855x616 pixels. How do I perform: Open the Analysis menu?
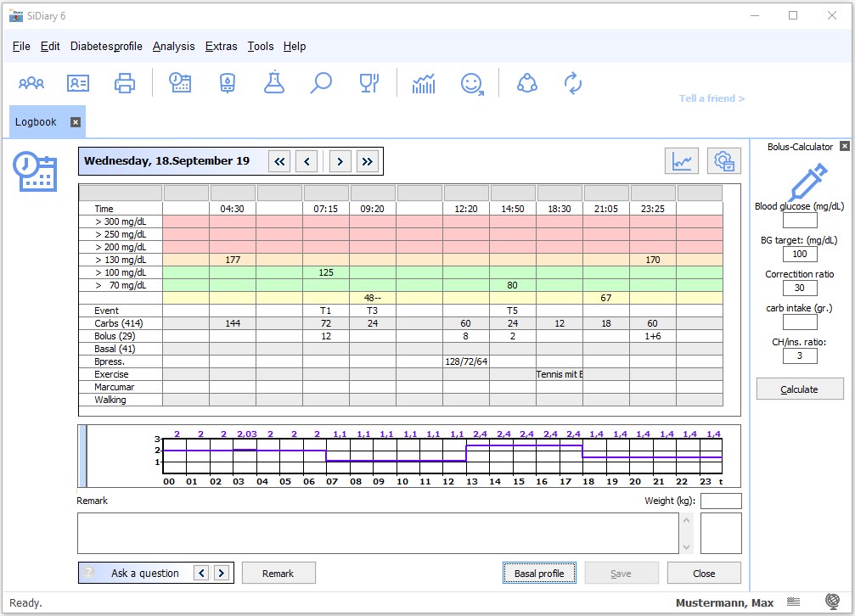(x=173, y=47)
